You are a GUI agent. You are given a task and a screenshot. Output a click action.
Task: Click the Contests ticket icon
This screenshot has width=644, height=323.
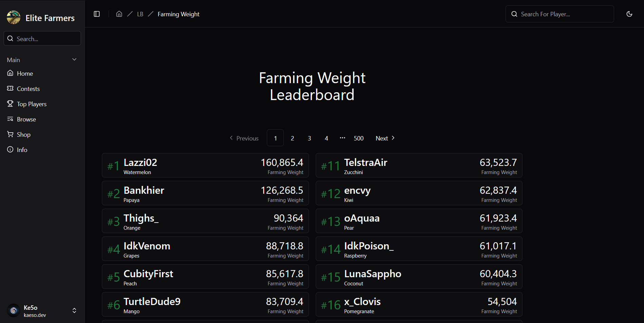[x=10, y=88]
